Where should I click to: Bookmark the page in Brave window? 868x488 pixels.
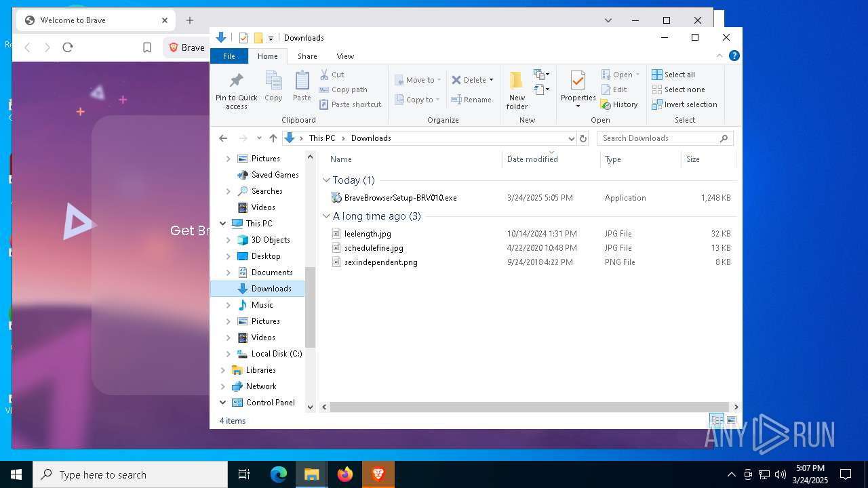click(x=147, y=47)
